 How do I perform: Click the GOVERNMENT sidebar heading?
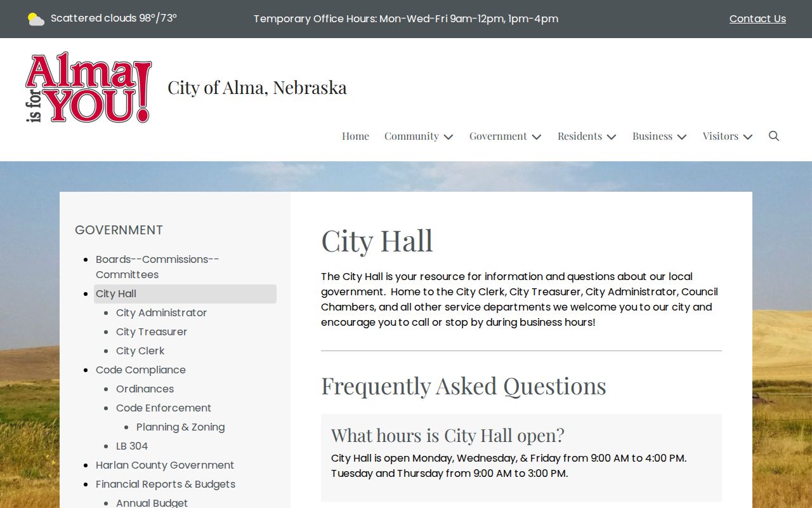[x=119, y=230]
